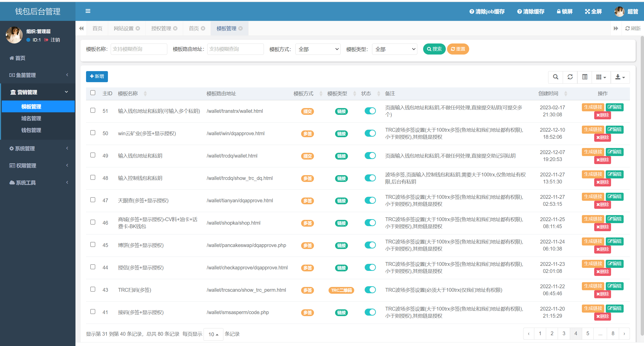This screenshot has height=346, width=644.
Task: Click the hamburger menu icon in header
Action: (88, 11)
